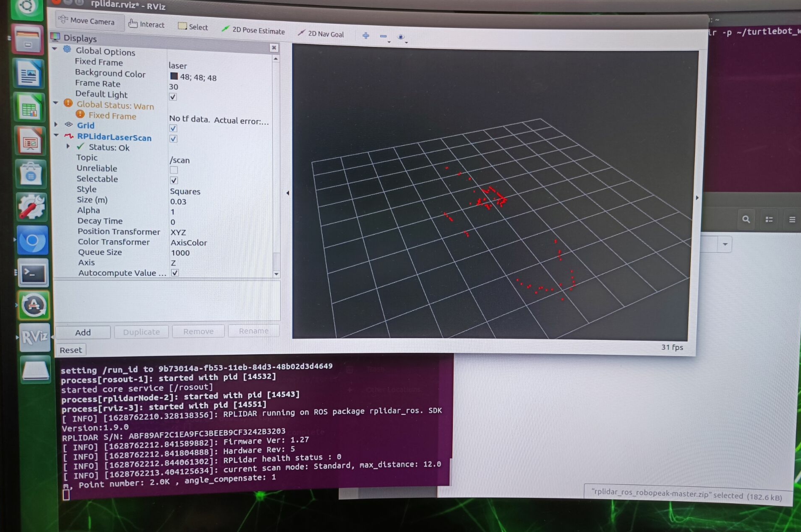801x532 pixels.
Task: Open the Background Color swatch
Action: pos(174,76)
